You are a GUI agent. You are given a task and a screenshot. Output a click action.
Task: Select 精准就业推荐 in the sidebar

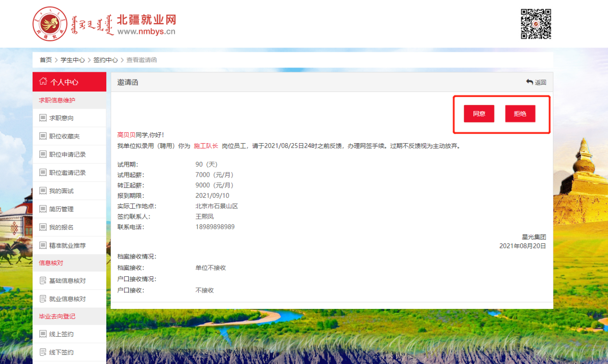tap(68, 245)
